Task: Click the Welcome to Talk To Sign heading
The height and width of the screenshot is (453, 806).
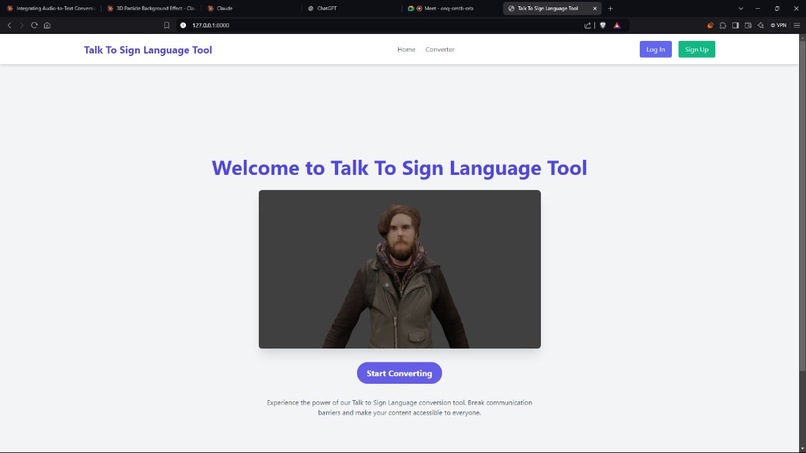Action: click(x=399, y=168)
